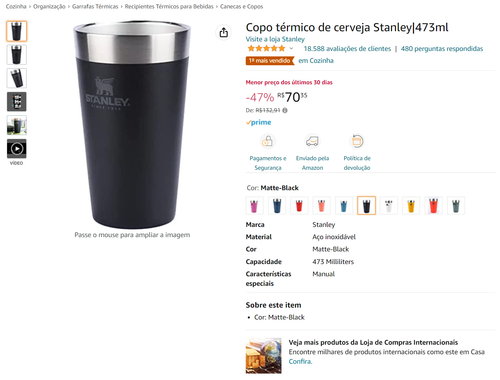Select the pink cup color swatch
The height and width of the screenshot is (380, 500).
pos(254,205)
